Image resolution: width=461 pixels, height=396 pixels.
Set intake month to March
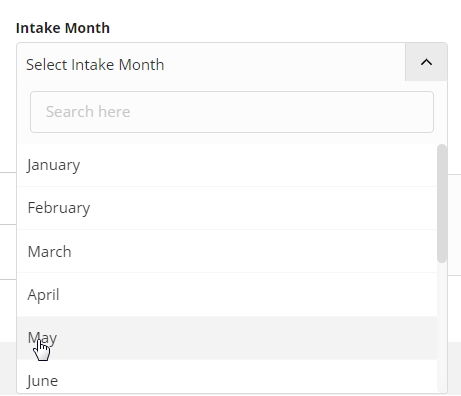[227, 252]
